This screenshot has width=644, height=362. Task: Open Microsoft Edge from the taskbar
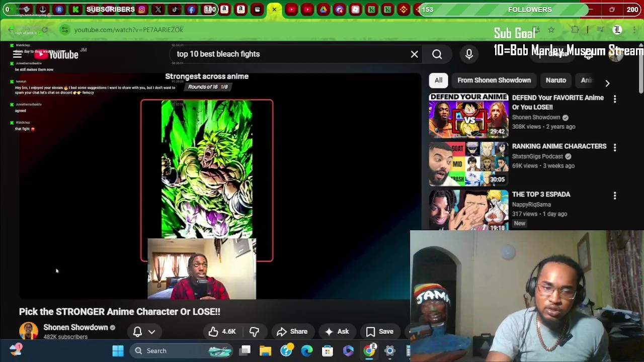click(x=306, y=350)
